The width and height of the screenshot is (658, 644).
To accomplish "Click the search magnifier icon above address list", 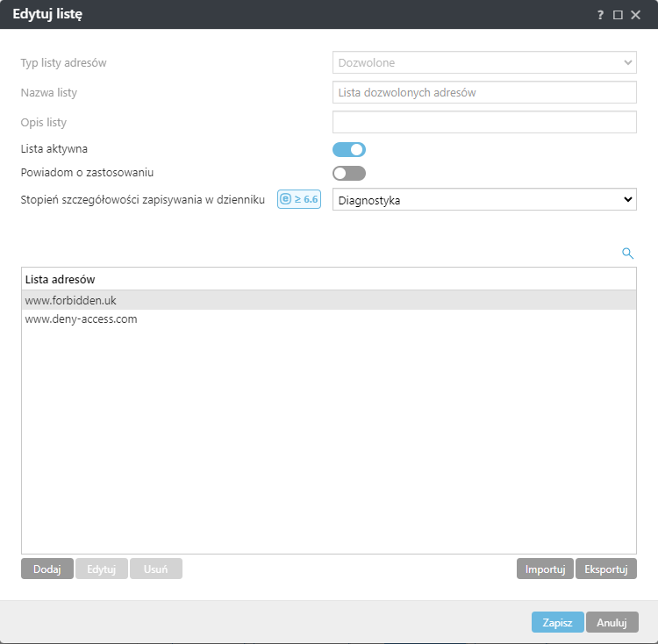I will (x=627, y=254).
